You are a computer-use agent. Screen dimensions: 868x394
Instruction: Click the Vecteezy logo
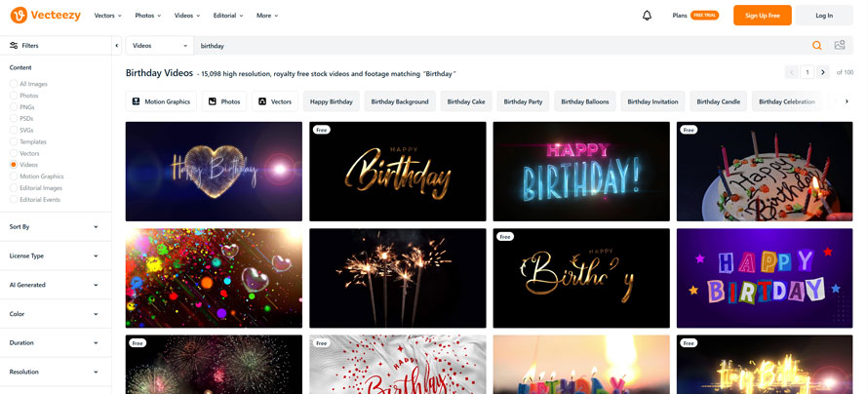coord(46,16)
